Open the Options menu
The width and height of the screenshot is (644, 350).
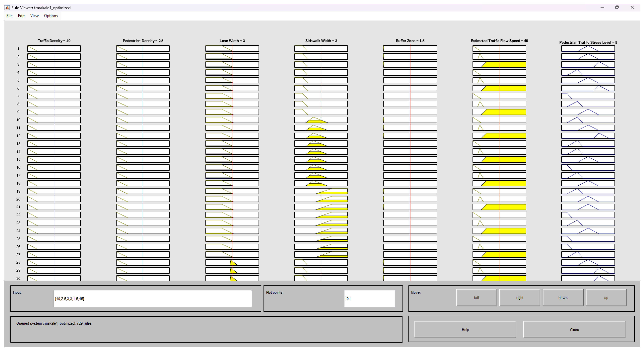(x=51, y=16)
